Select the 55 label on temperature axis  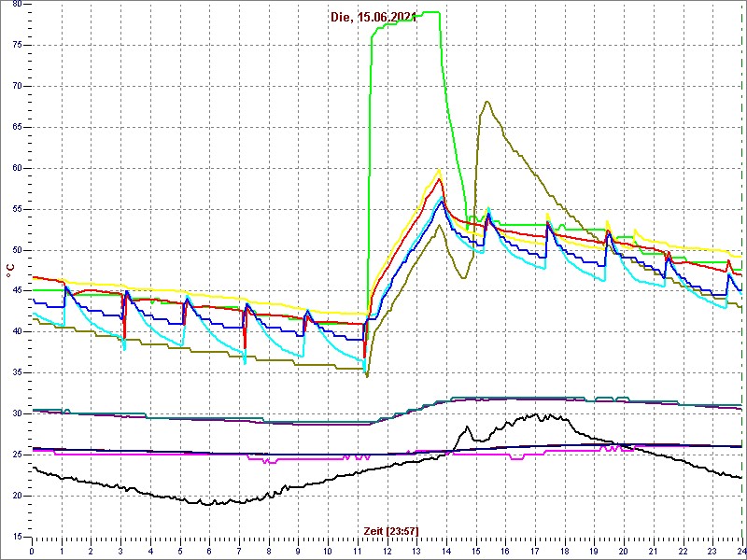pyautogui.click(x=17, y=209)
